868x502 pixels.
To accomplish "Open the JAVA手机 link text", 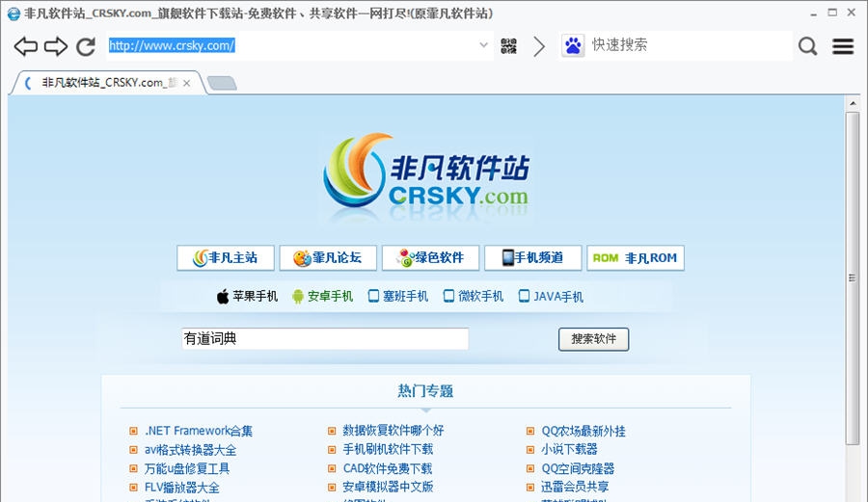I will click(x=558, y=297).
